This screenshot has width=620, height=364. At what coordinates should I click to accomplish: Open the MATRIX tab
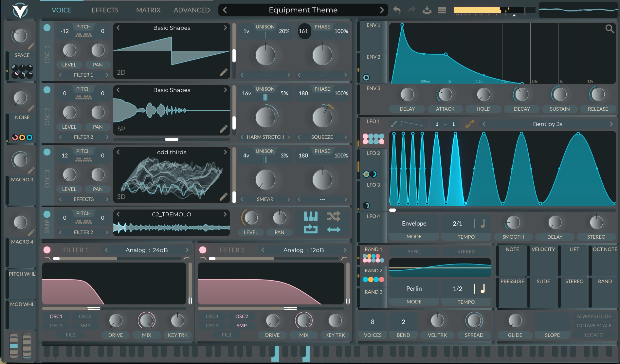[148, 10]
